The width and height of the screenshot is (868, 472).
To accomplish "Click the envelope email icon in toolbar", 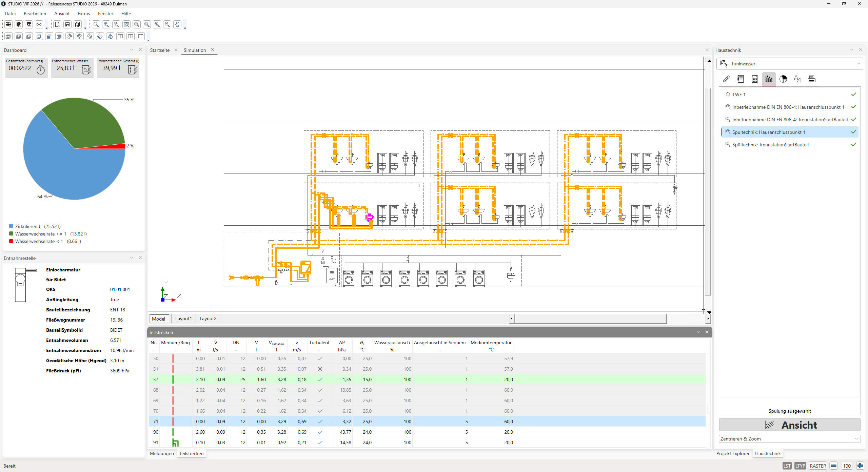I will tap(39, 24).
